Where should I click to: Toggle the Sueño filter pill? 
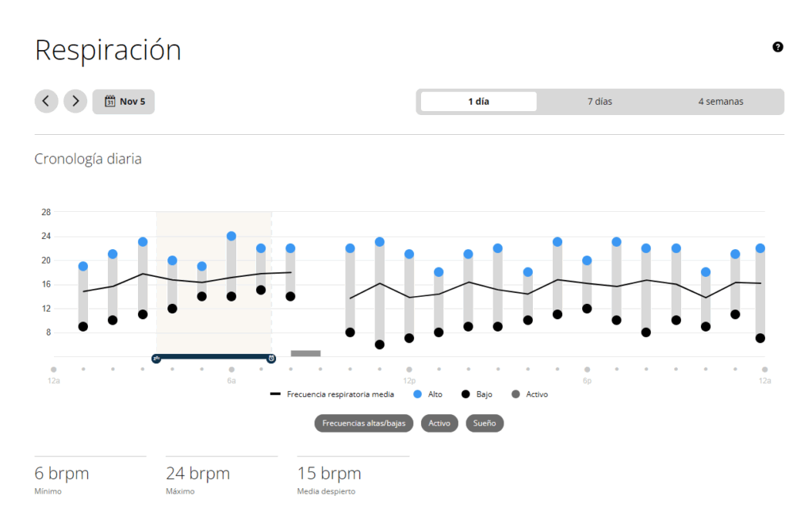(485, 423)
